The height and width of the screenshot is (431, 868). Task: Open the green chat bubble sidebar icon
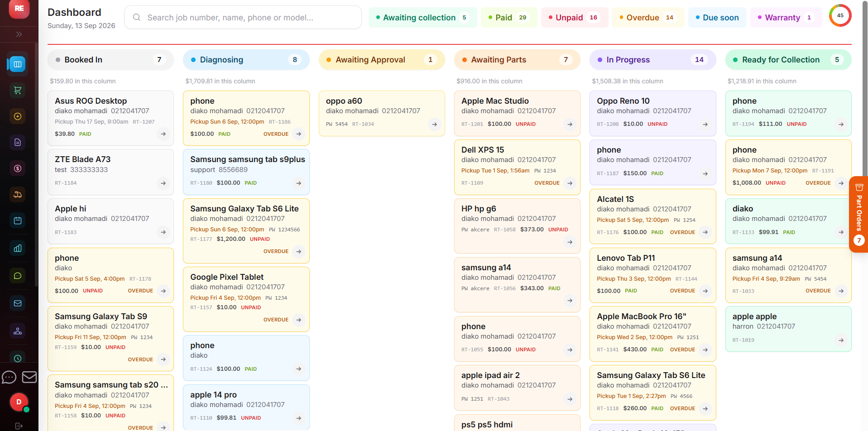click(x=18, y=276)
